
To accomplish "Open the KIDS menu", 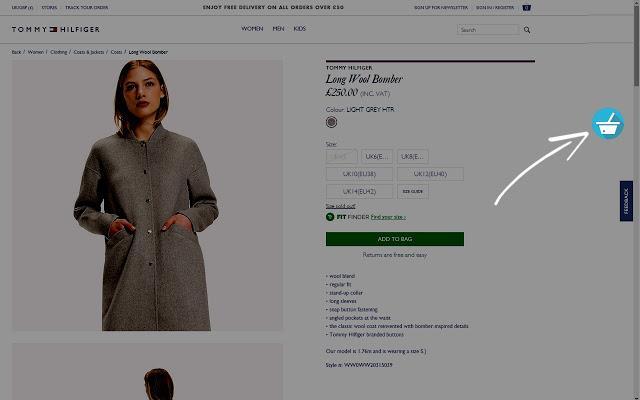I will tap(300, 29).
